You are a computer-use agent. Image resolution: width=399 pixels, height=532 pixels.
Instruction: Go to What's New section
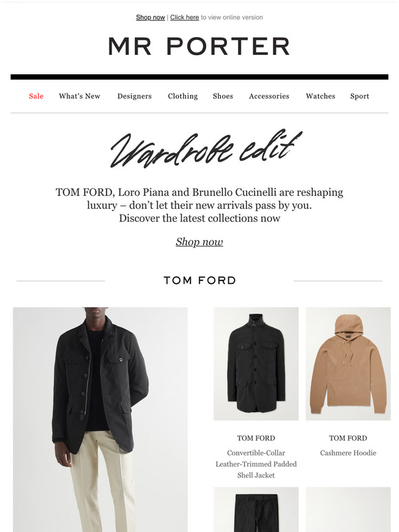pos(80,96)
